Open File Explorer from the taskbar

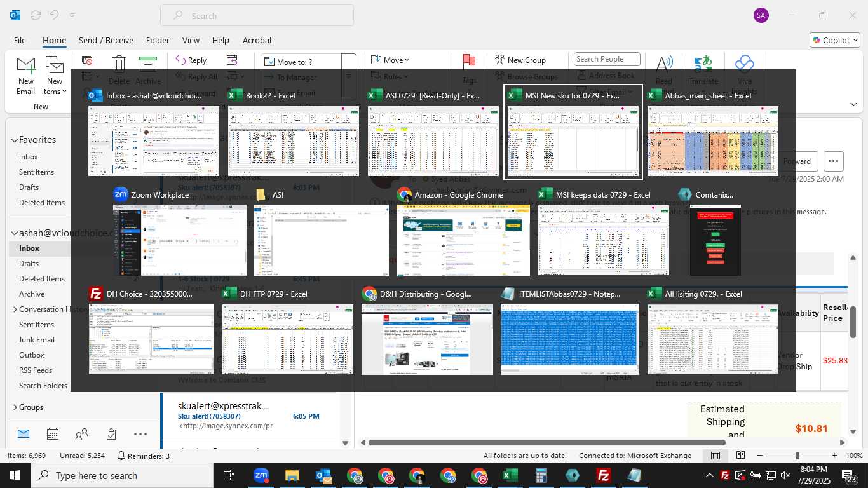[292, 475]
